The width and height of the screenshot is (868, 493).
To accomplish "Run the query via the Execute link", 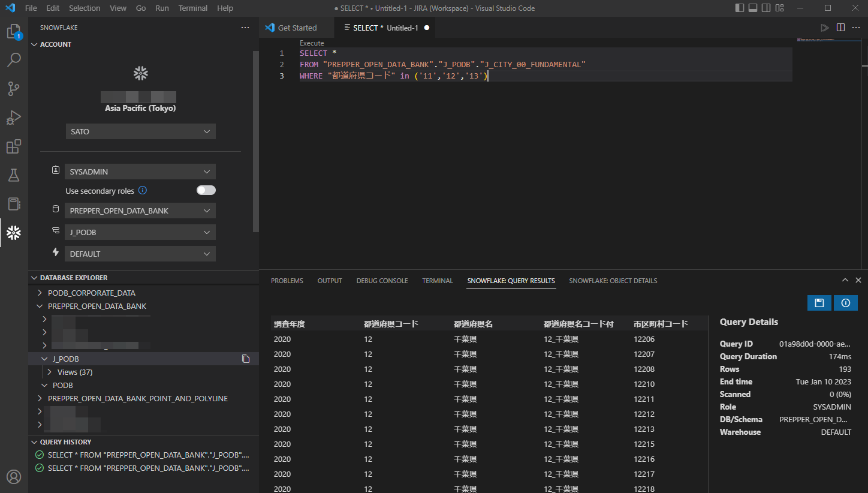I will 312,43.
